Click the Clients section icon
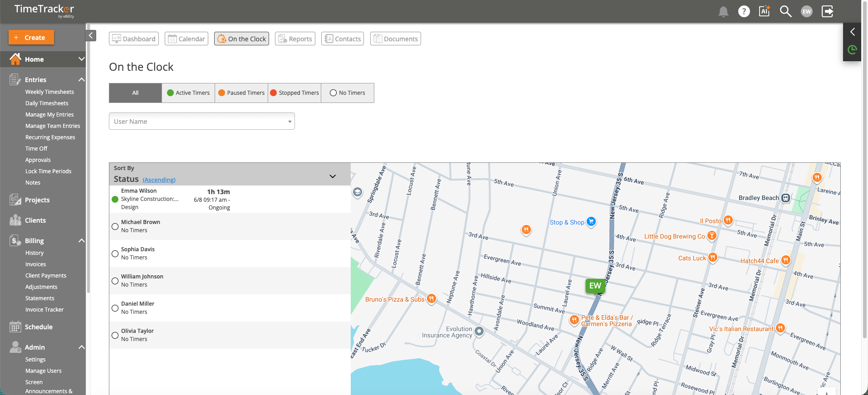868x395 pixels. coord(15,220)
